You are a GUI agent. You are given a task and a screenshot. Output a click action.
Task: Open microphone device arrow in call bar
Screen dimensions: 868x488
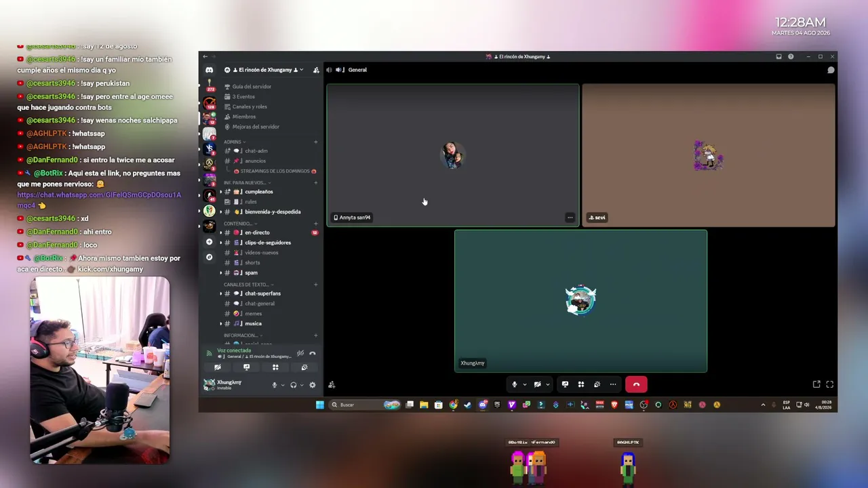click(x=524, y=384)
